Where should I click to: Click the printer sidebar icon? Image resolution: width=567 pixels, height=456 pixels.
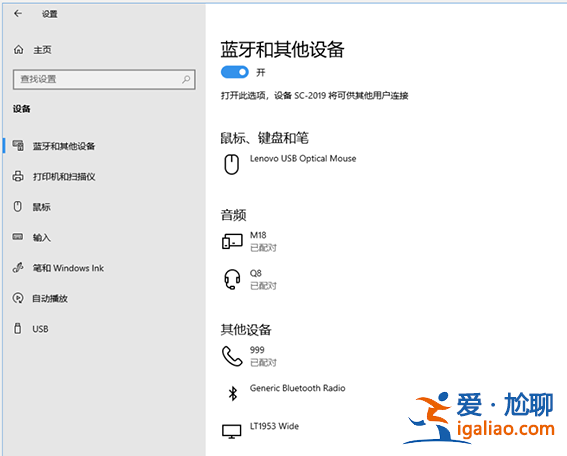pos(18,176)
